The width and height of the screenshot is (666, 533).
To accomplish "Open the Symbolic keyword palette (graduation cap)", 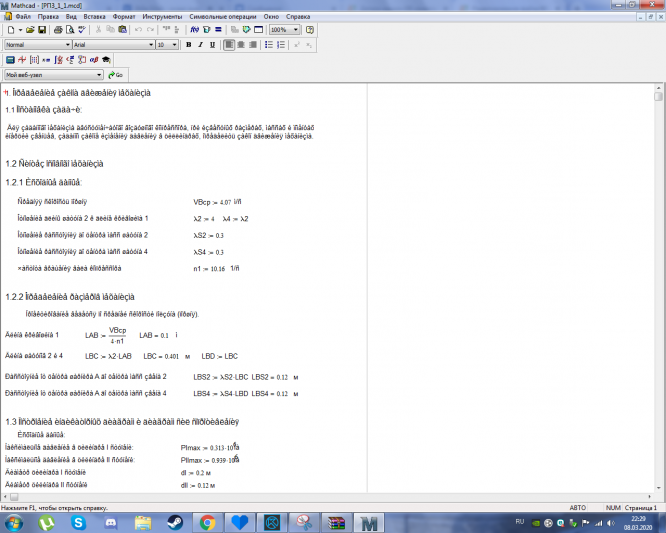I will [106, 60].
